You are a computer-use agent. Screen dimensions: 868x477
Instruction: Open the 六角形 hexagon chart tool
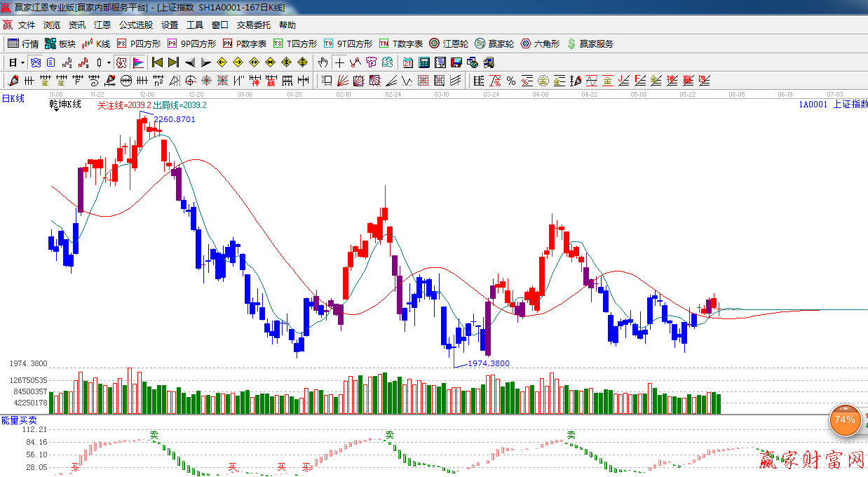pyautogui.click(x=540, y=43)
